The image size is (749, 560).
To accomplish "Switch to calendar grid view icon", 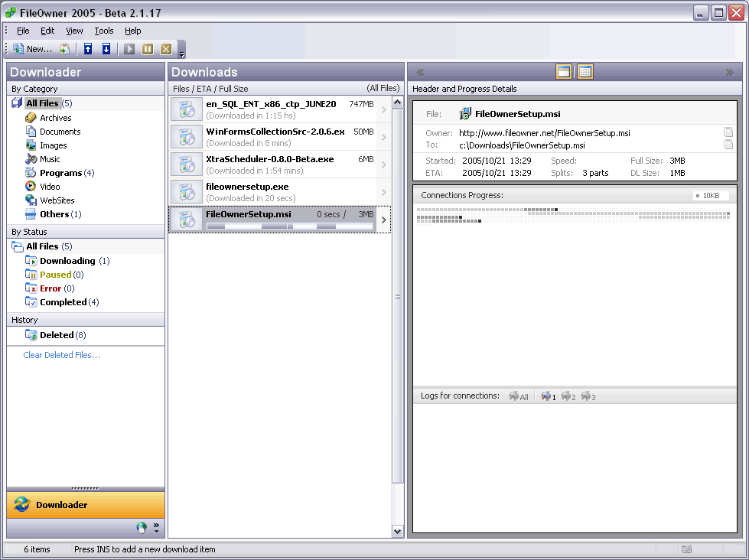I will point(585,72).
